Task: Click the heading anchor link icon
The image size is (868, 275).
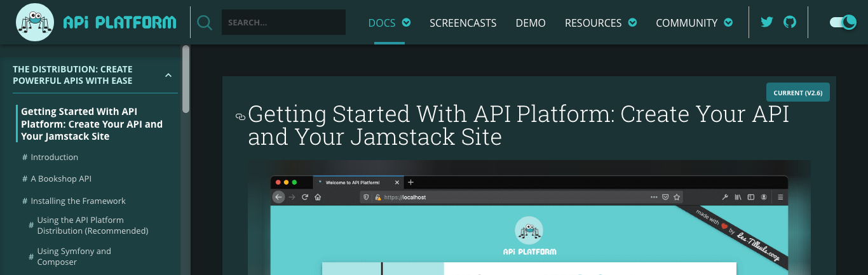Action: click(x=240, y=117)
